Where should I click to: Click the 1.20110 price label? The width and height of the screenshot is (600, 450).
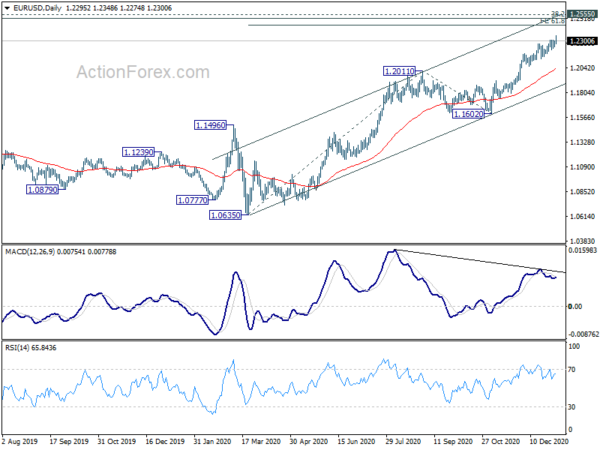399,71
